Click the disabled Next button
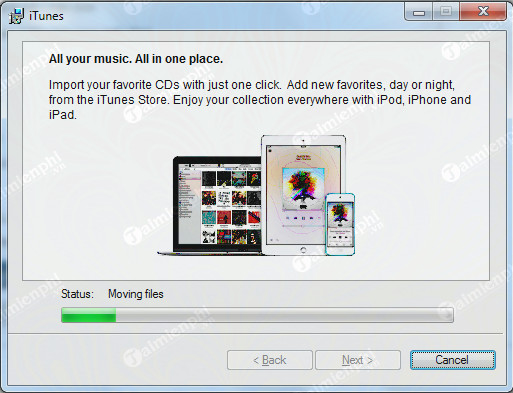This screenshot has width=513, height=393. [x=358, y=360]
